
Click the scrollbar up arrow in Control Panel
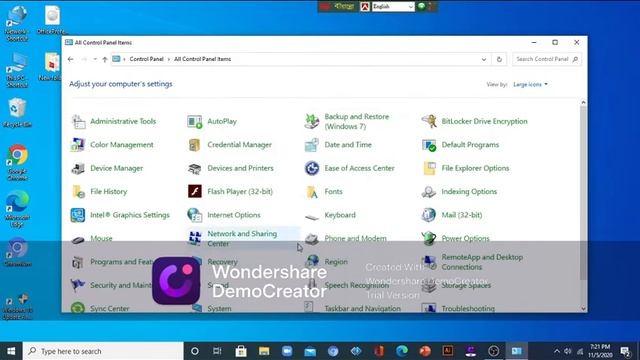583,102
